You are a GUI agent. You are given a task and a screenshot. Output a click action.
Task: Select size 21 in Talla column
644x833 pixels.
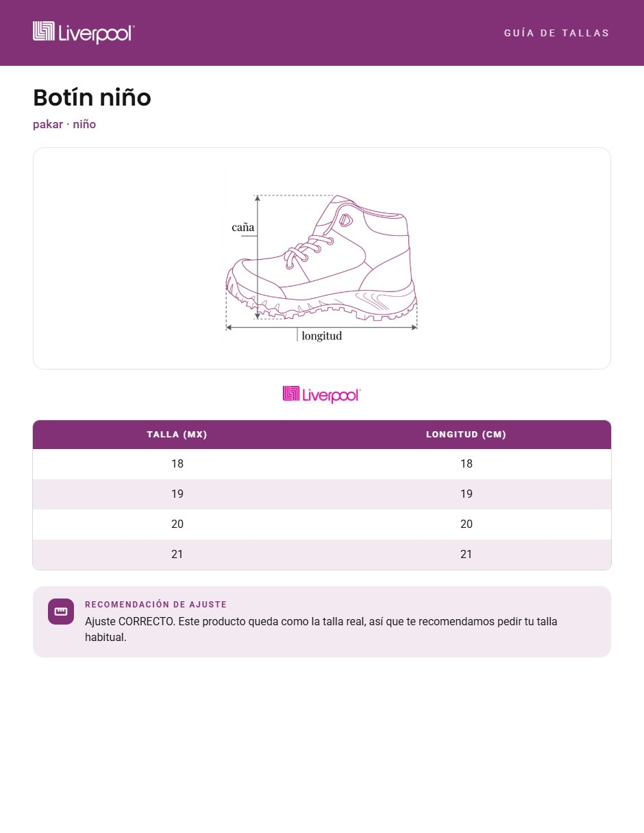point(177,555)
